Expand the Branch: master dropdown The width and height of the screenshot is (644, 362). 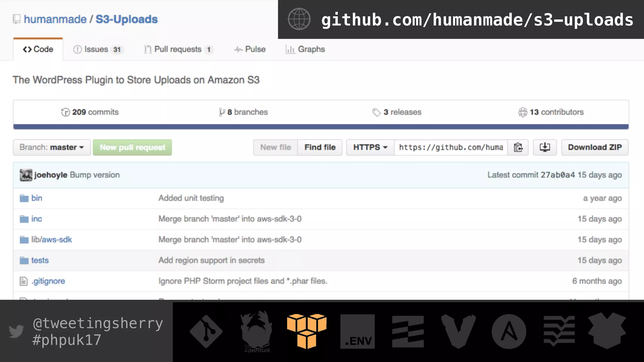point(52,147)
